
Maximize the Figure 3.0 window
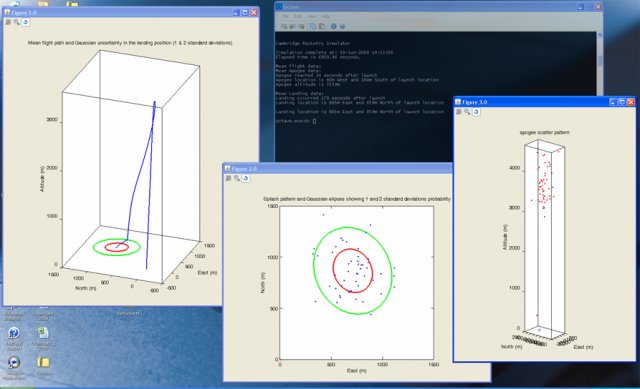(622, 102)
